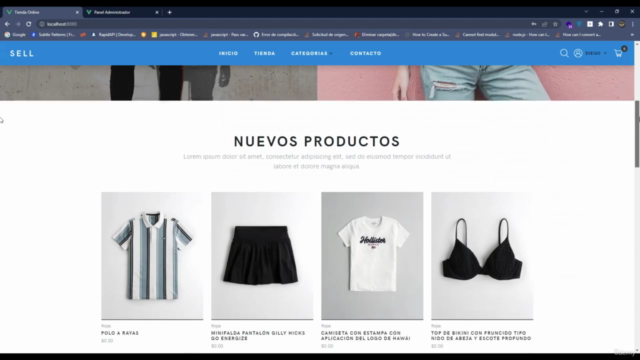This screenshot has height=360, width=640.
Task: Click the banner image with ripped jeans
Action: (476, 83)
